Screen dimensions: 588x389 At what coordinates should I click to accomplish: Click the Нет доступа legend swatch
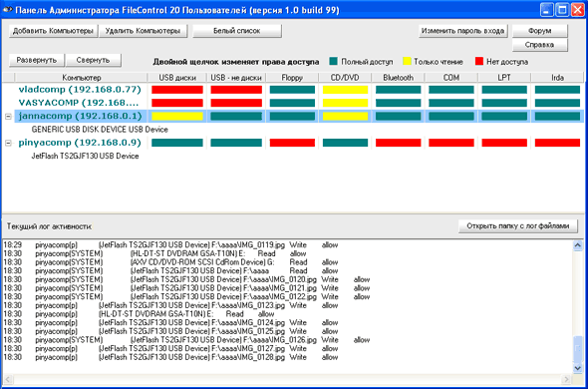479,61
